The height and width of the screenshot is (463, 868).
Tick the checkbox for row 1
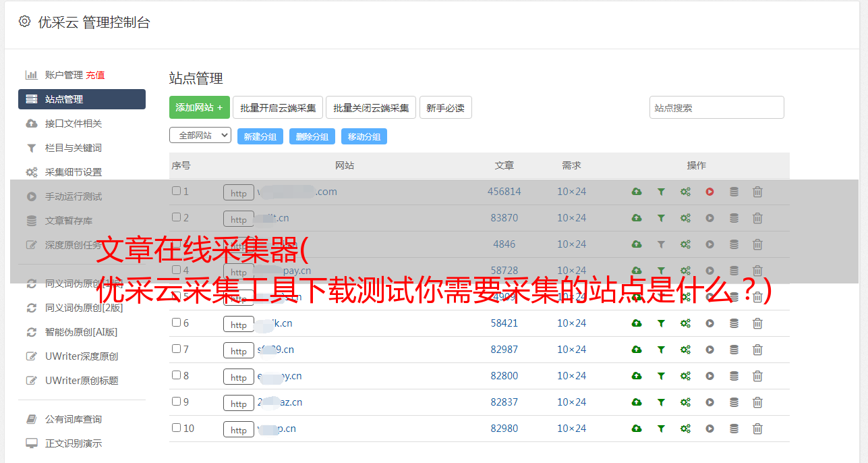pyautogui.click(x=176, y=191)
